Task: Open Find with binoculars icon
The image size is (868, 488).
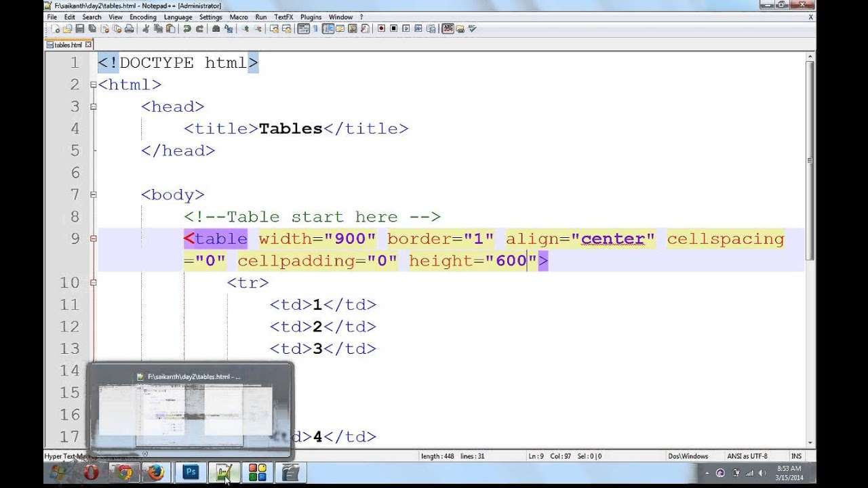Action: 216,28
